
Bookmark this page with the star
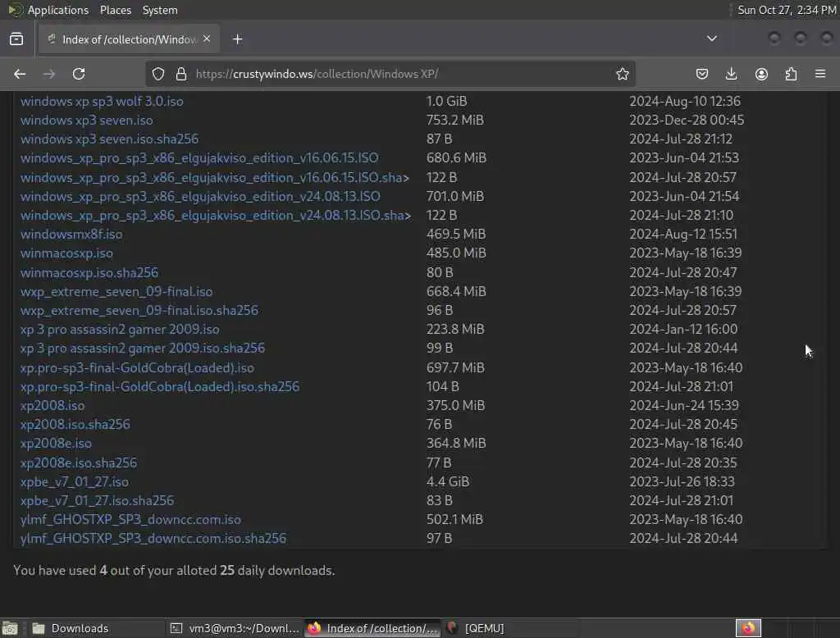[622, 74]
